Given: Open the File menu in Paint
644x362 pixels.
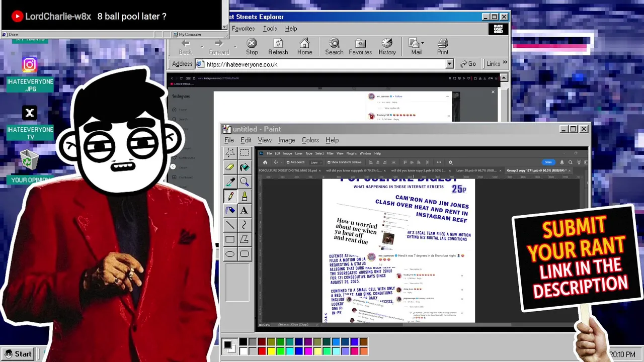Looking at the screenshot, I should 229,140.
